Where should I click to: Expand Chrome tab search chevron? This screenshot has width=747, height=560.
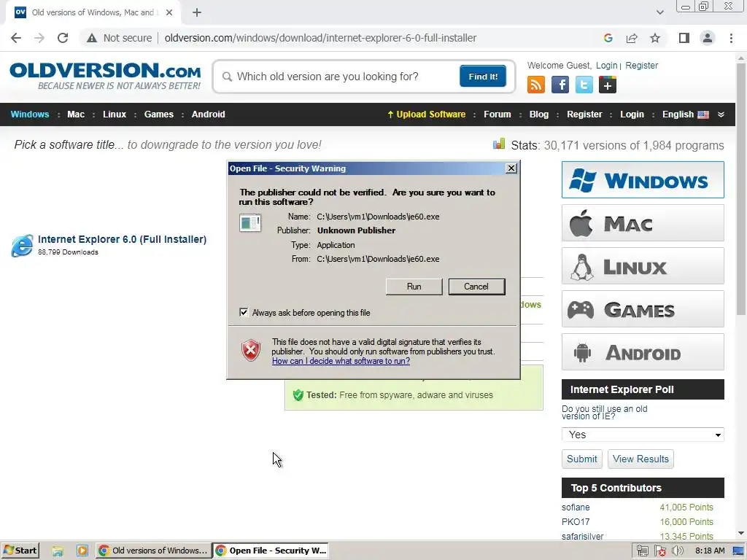(659, 12)
